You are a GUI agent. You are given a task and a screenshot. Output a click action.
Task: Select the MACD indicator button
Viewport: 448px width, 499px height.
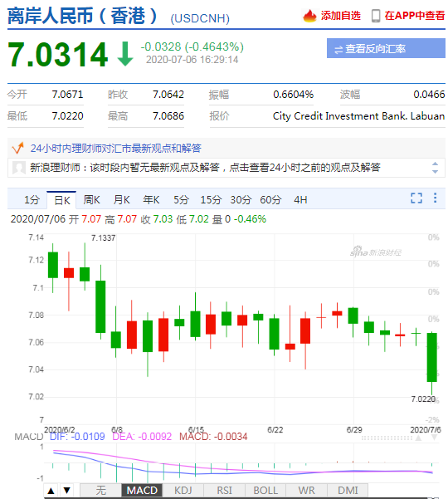tap(142, 491)
